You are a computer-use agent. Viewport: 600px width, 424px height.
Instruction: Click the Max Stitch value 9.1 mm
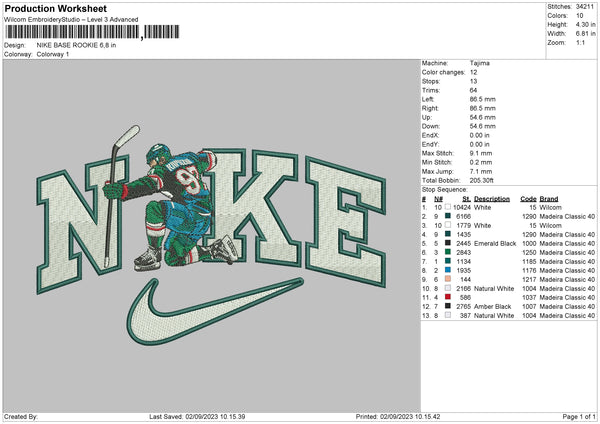pos(481,153)
